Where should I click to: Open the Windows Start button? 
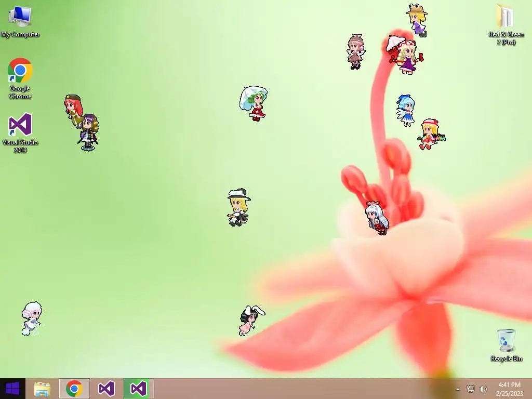pos(12,389)
